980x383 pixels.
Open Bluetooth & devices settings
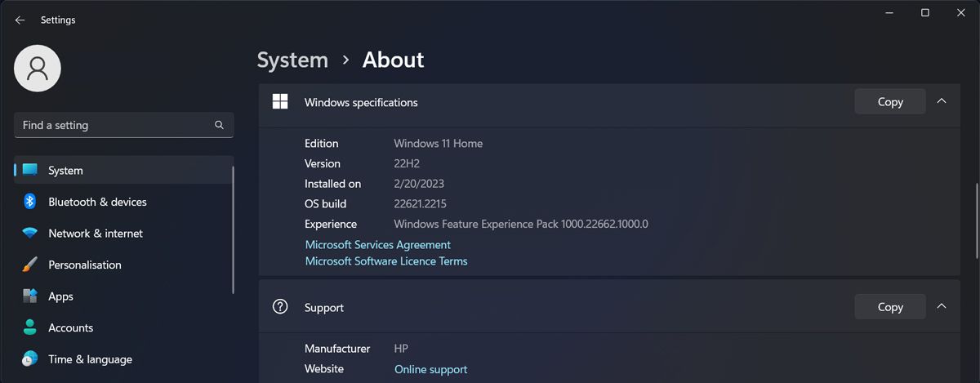pos(124,202)
